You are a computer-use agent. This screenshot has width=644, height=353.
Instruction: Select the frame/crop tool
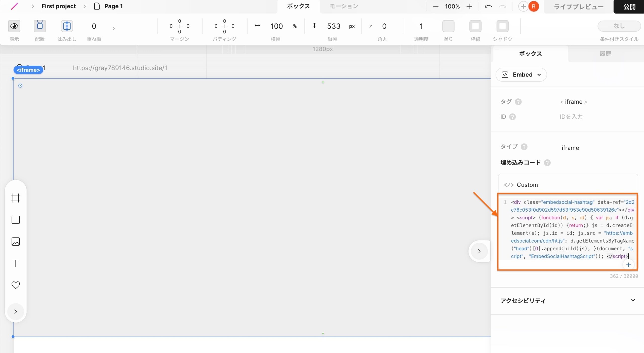point(16,198)
